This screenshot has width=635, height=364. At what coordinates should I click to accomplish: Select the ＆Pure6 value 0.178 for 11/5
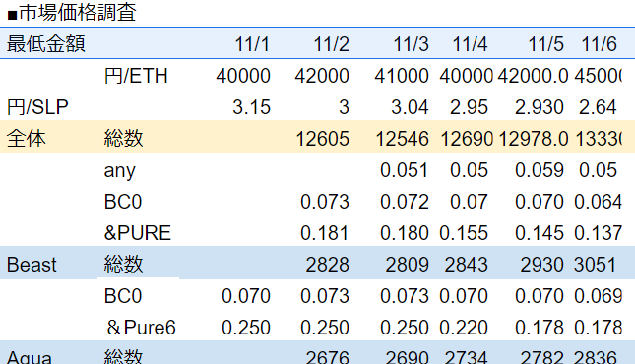tap(540, 328)
